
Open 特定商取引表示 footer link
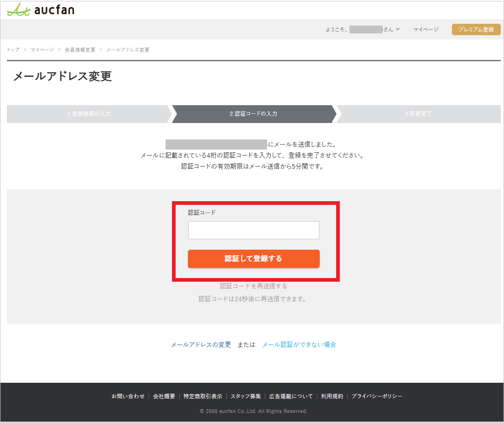click(x=203, y=396)
